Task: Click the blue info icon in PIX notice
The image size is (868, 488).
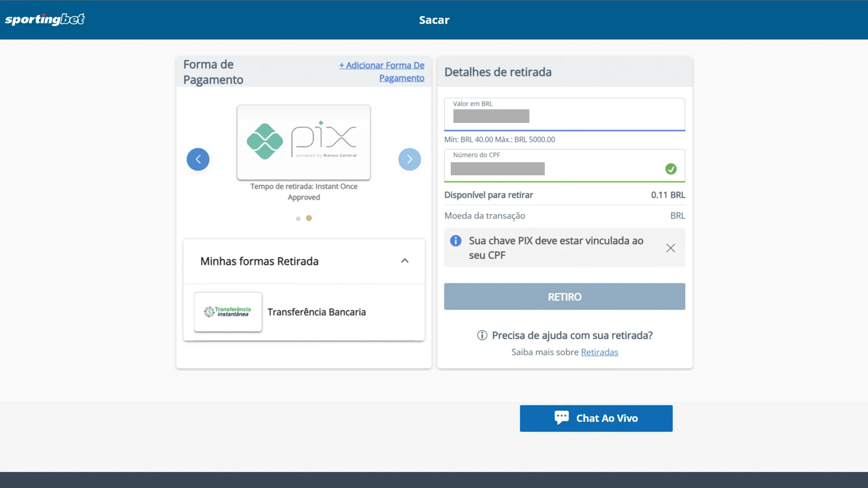Action: tap(456, 241)
